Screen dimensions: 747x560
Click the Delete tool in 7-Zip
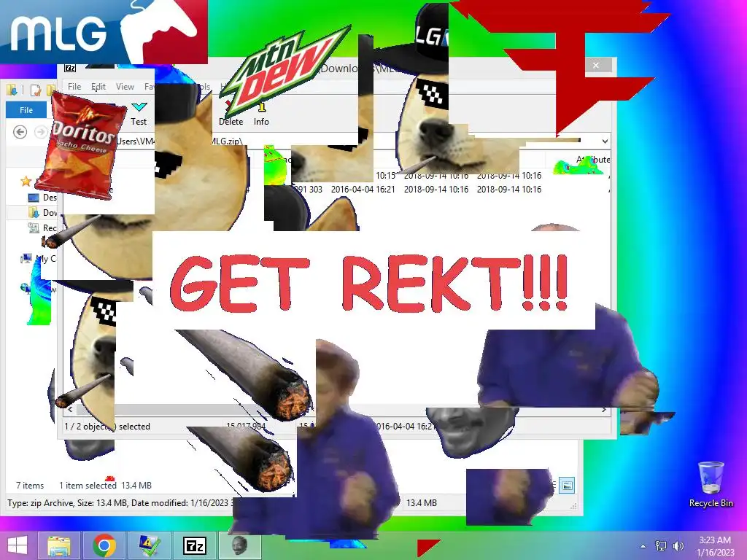pos(231,114)
